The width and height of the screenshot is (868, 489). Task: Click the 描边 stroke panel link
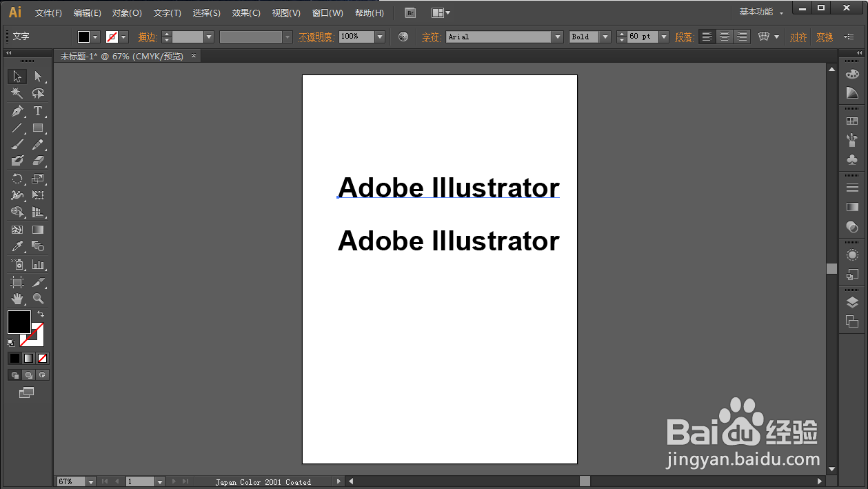[x=147, y=37]
